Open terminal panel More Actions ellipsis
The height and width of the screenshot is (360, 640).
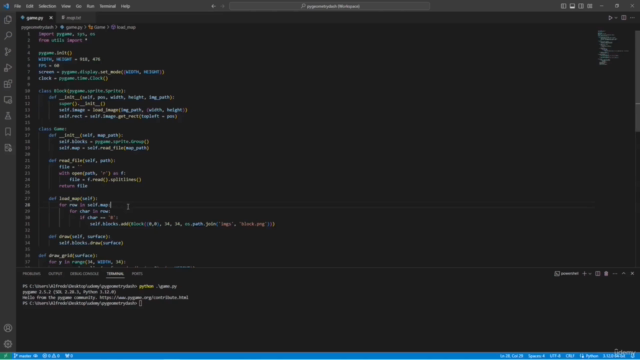point(615,273)
